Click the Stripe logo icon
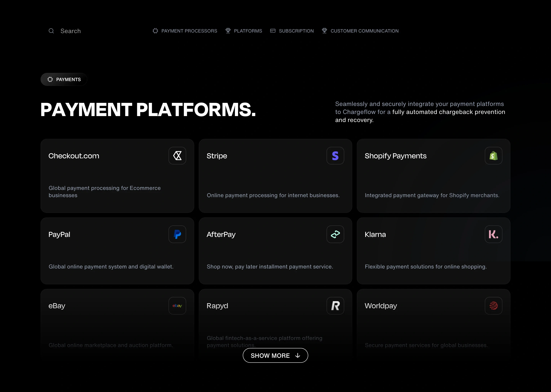 [x=335, y=156]
